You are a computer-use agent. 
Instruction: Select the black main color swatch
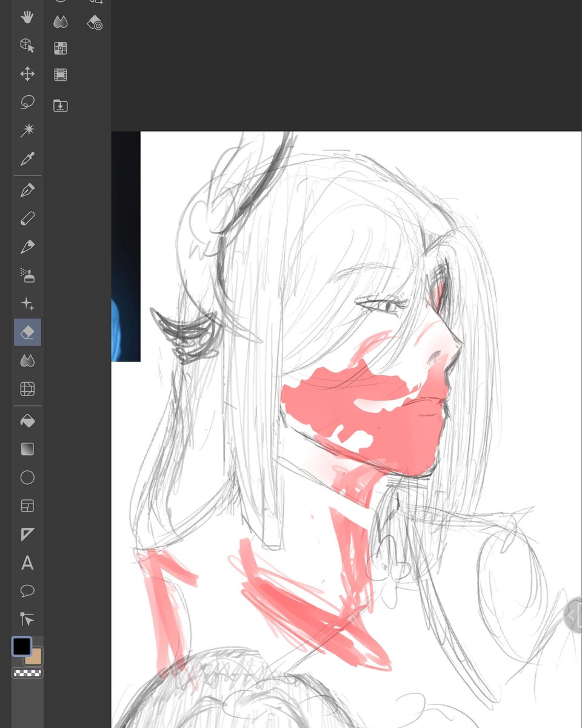click(x=21, y=646)
